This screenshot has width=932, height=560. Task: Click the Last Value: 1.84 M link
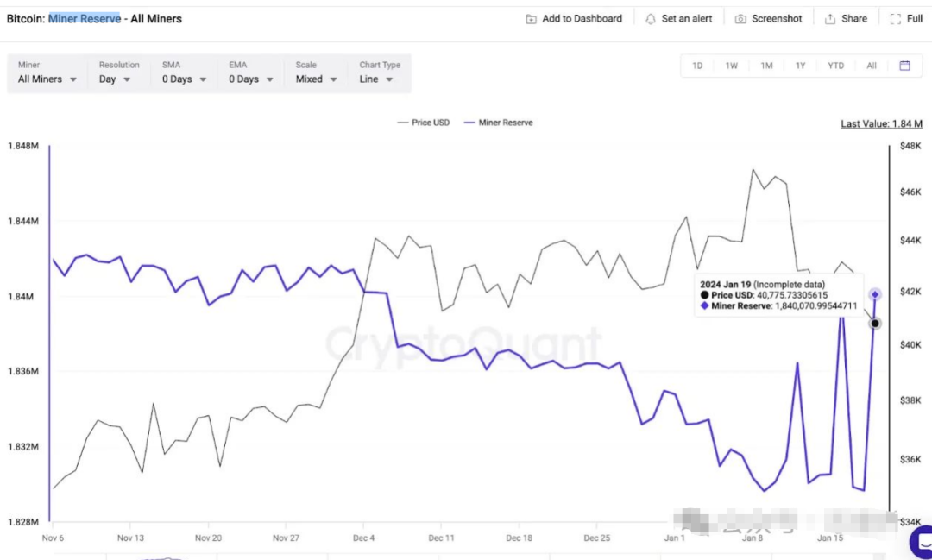click(x=881, y=123)
